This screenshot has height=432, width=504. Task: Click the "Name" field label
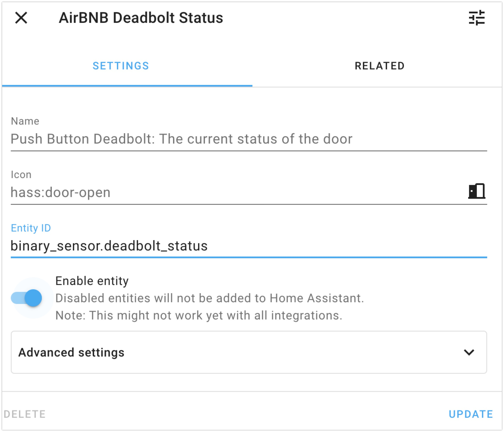coord(25,121)
